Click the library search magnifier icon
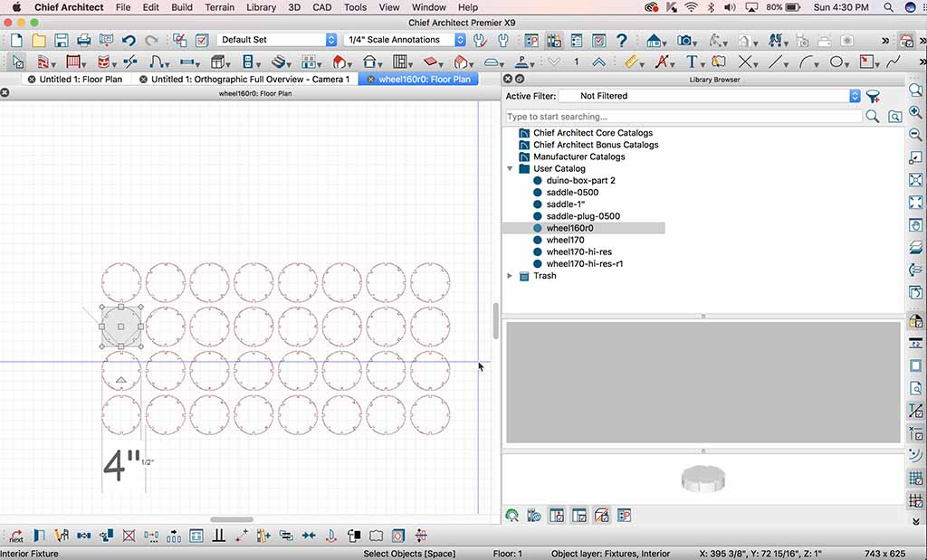 click(872, 117)
